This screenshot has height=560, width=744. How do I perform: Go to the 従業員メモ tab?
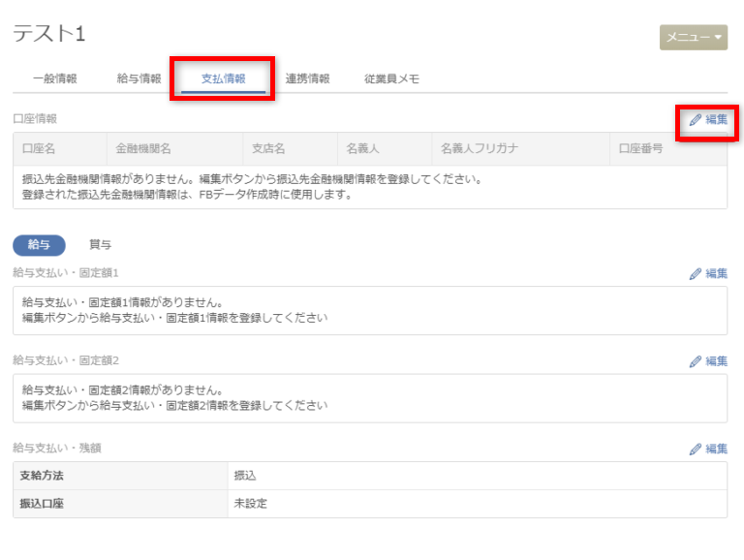pyautogui.click(x=391, y=79)
